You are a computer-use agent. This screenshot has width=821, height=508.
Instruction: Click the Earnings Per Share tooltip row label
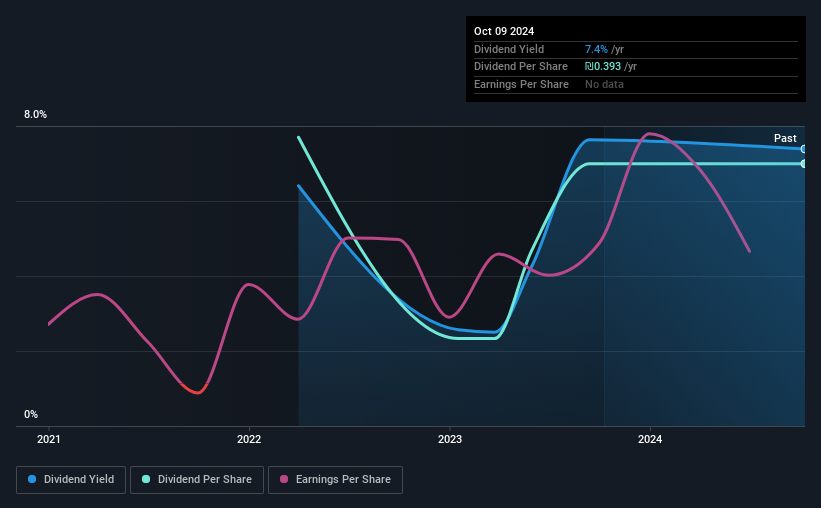[521, 84]
